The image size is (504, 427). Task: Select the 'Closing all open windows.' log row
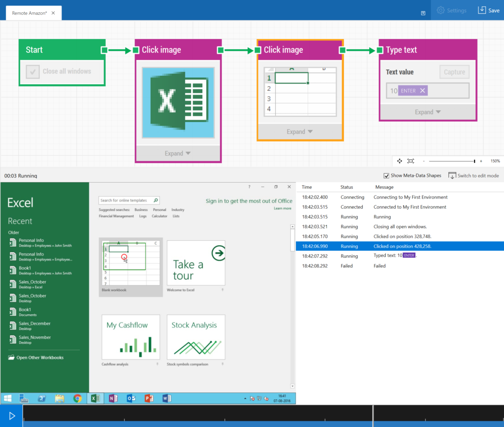[x=400, y=227]
